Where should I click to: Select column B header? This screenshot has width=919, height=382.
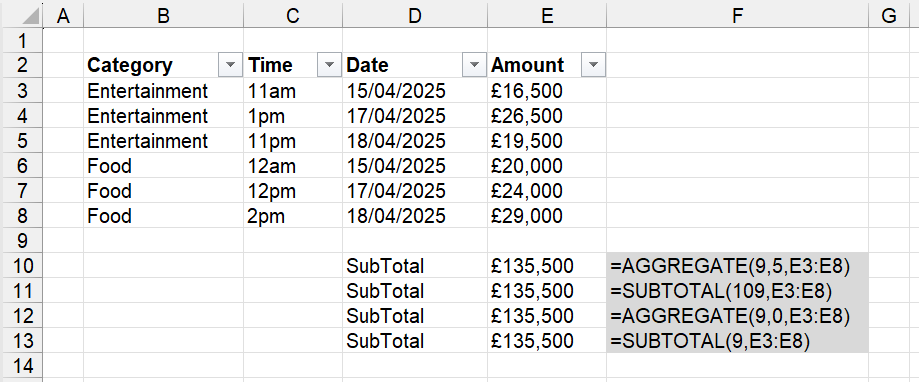[164, 15]
